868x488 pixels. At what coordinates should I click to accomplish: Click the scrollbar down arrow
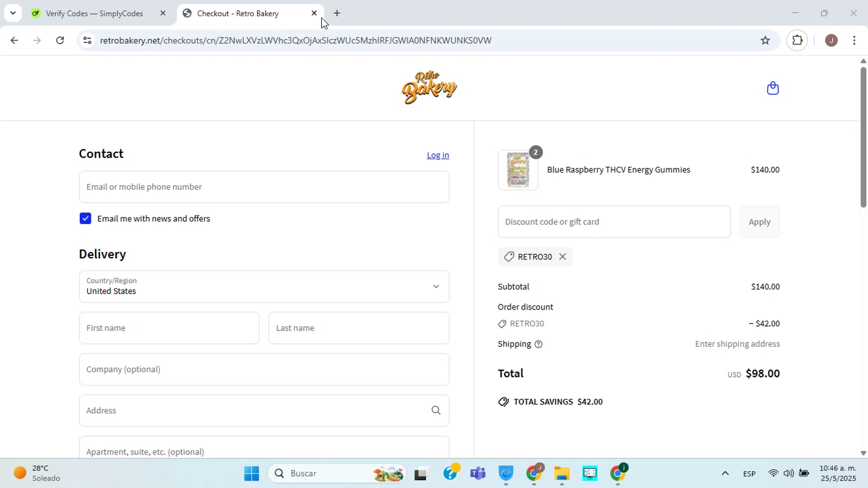[x=863, y=453]
